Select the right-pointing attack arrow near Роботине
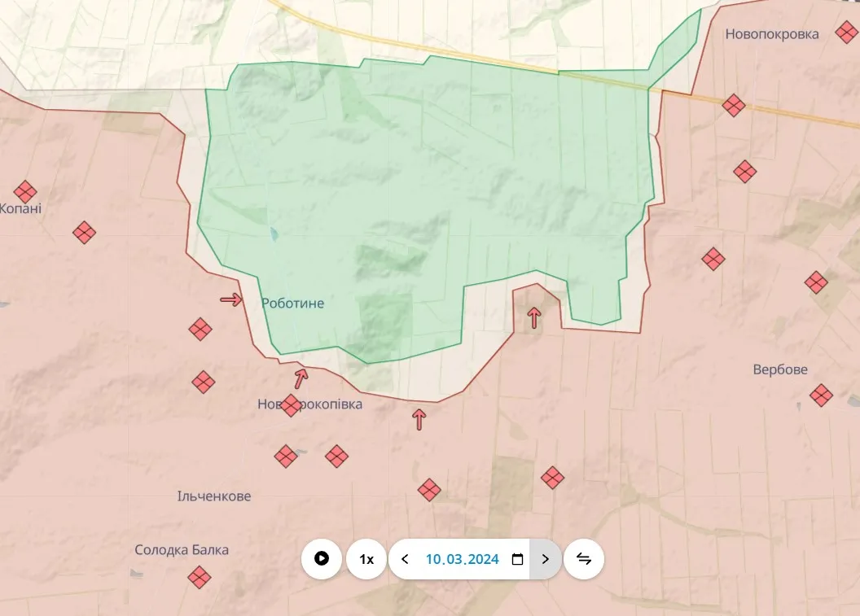 (x=231, y=299)
